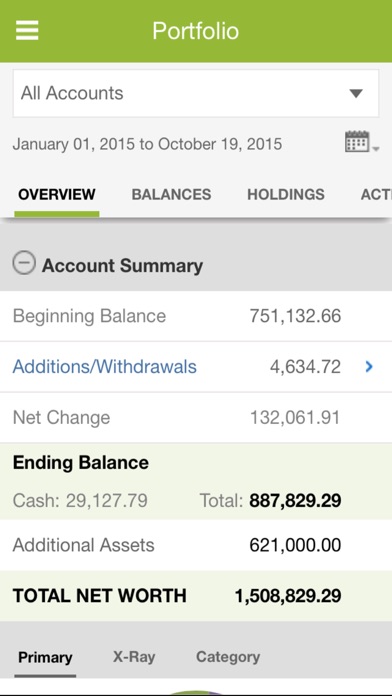Select the Primary chart view
This screenshot has width=392, height=696.
[45, 657]
